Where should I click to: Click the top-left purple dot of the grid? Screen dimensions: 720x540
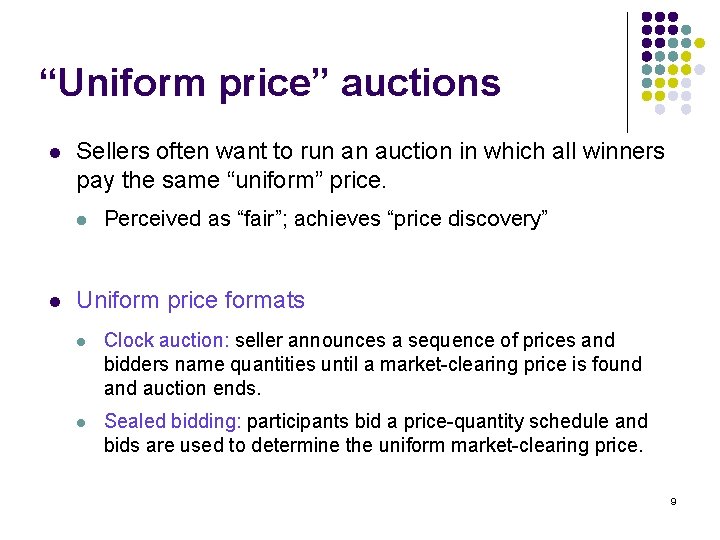646,18
